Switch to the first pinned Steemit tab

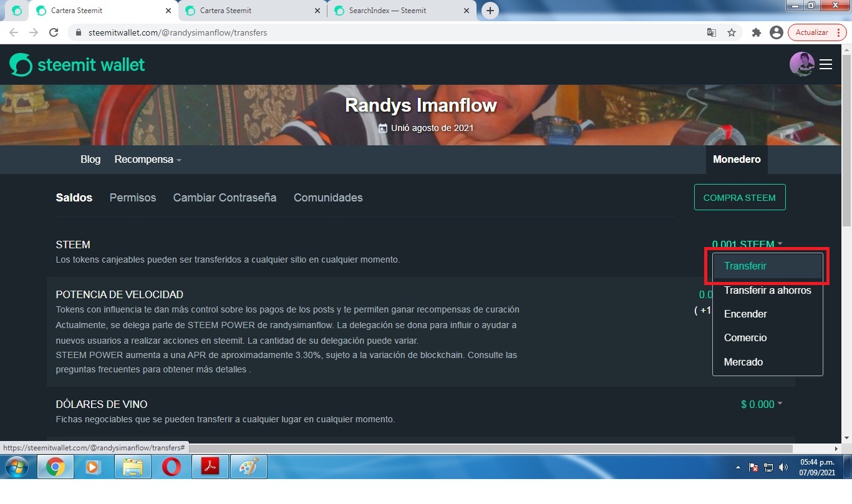(17, 11)
